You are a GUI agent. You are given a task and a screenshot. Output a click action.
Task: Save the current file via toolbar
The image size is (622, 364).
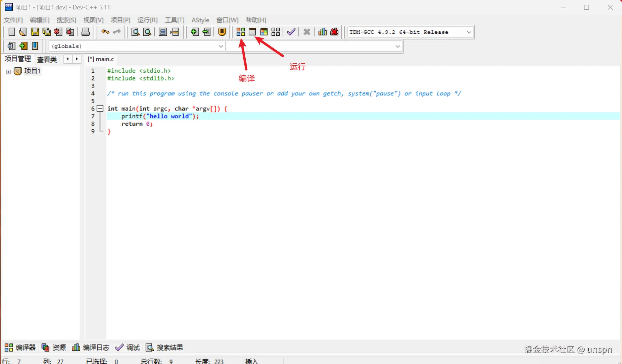(x=35, y=32)
